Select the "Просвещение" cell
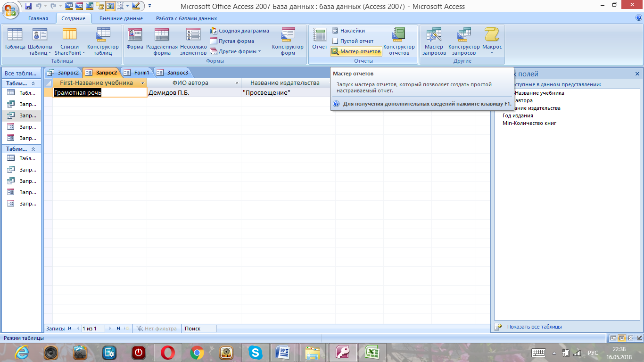644x362 pixels. [288, 93]
